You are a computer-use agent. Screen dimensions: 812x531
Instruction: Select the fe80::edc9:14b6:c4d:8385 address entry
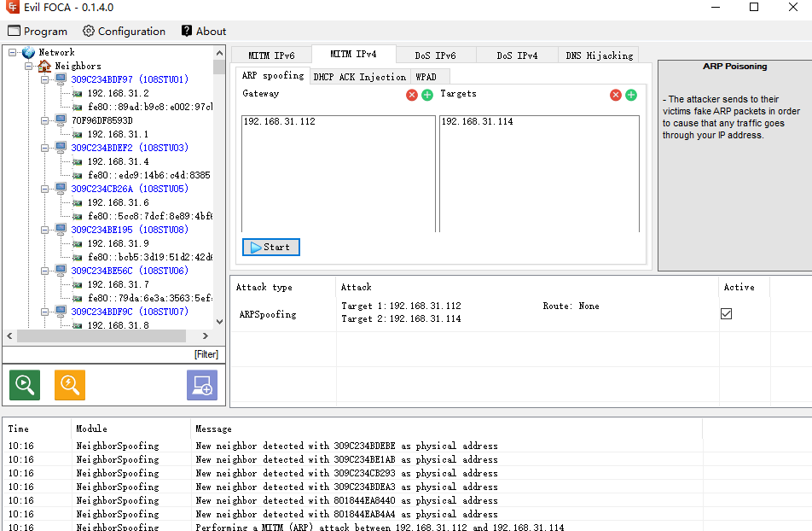pos(149,175)
